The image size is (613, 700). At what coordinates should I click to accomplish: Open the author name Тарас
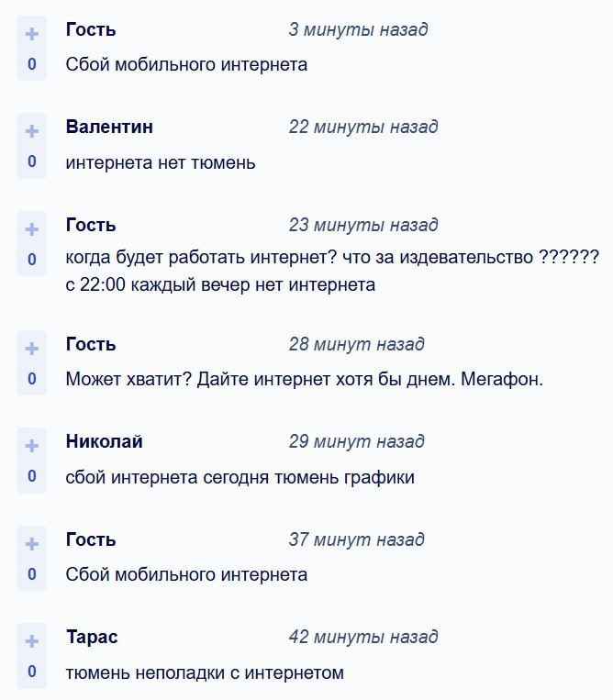[92, 637]
